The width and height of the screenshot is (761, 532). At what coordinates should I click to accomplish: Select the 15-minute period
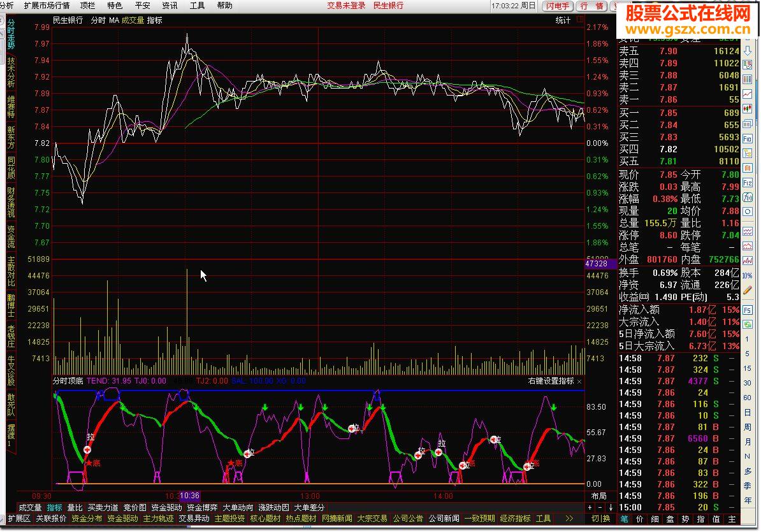(748, 368)
